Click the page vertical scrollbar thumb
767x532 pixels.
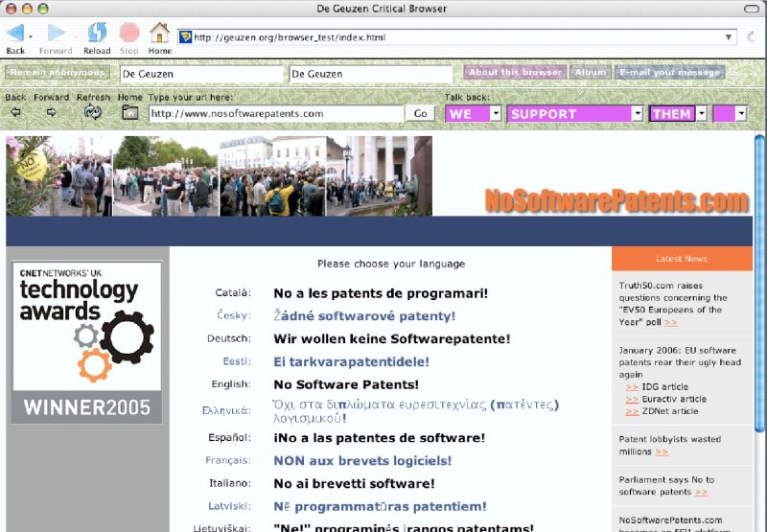(759, 284)
